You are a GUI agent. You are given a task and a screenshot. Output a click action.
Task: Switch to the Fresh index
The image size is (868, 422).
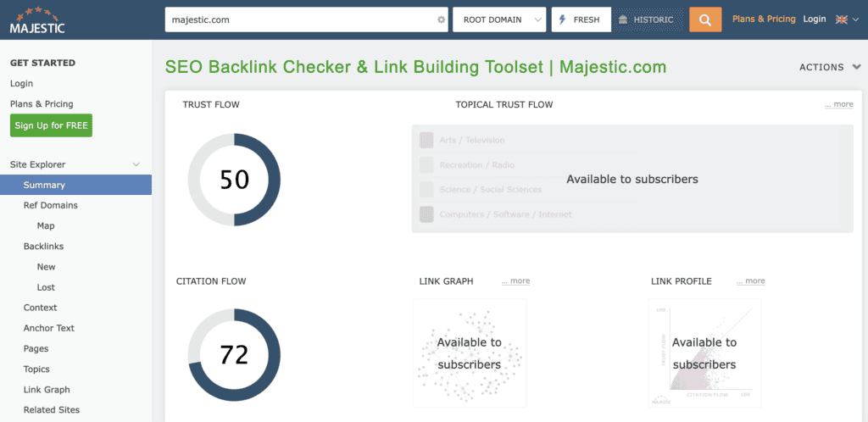click(581, 19)
